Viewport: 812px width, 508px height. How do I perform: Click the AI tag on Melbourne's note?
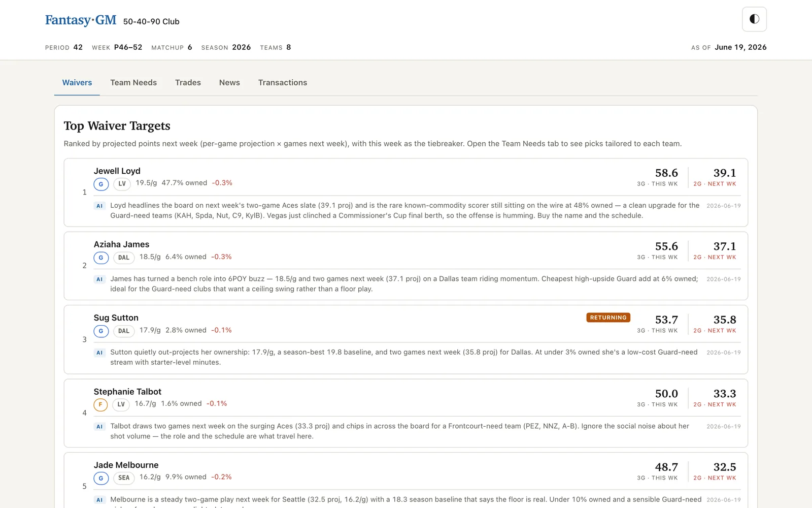click(x=99, y=500)
